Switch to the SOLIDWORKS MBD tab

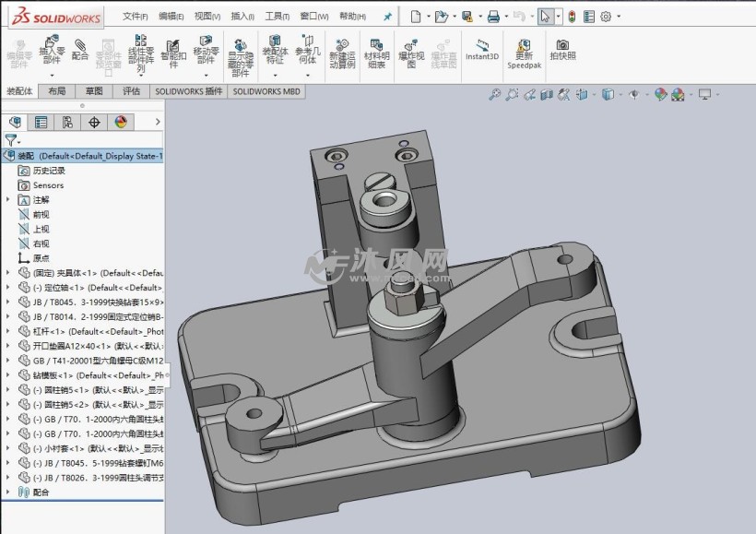tap(266, 91)
